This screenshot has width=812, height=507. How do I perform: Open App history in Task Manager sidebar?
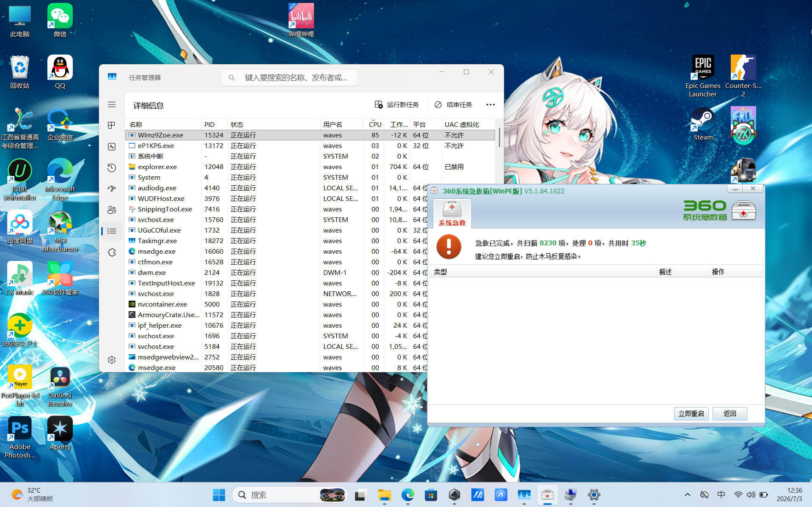112,168
